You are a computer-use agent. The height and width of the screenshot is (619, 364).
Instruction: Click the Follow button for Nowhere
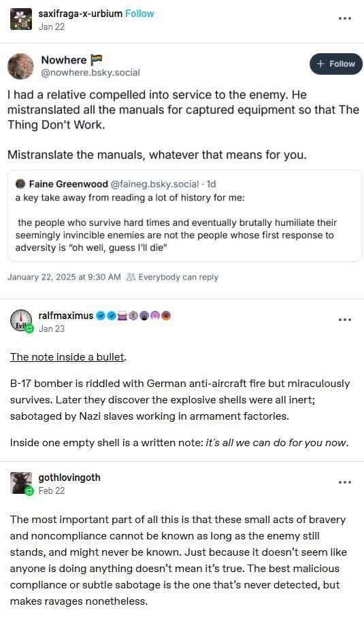[x=335, y=64]
